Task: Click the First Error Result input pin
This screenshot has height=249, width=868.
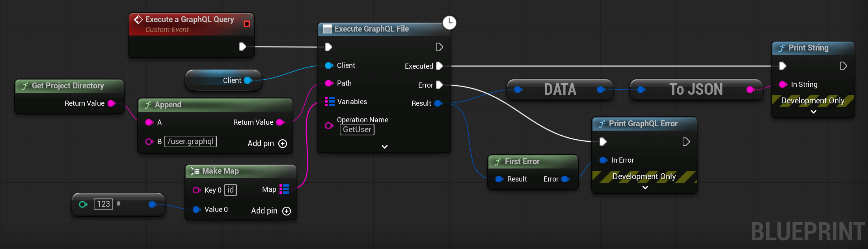Action: pos(499,179)
